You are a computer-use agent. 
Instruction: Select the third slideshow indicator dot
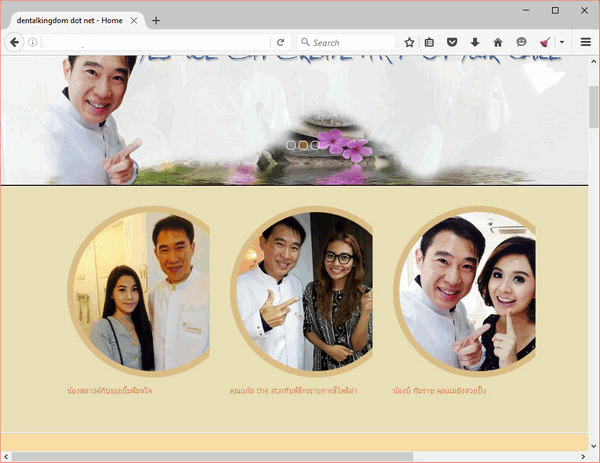(x=315, y=145)
